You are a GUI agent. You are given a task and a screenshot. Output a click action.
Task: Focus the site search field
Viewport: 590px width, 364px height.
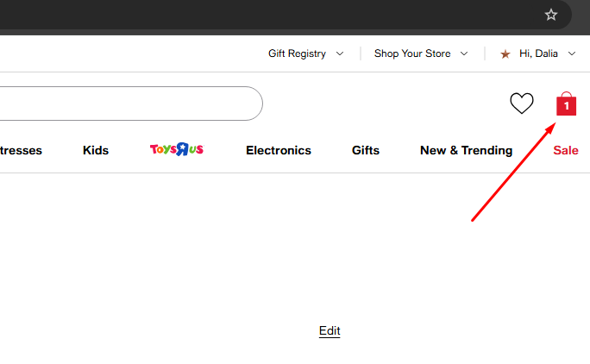click(129, 104)
